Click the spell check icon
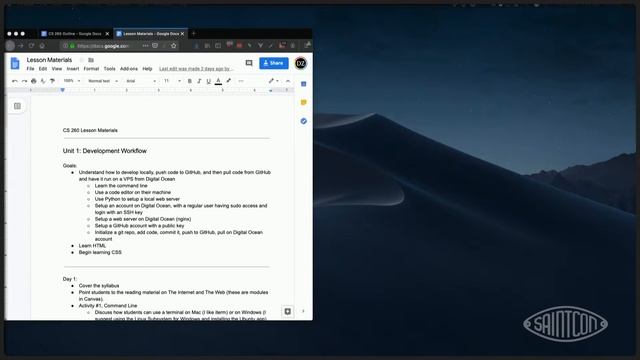Screen dimensions: 640x360 point(43,81)
